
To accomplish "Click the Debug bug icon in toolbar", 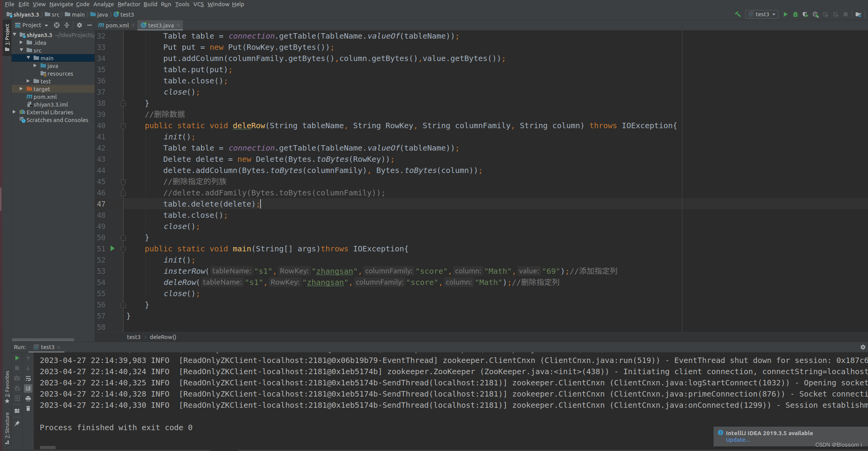I will coord(795,14).
